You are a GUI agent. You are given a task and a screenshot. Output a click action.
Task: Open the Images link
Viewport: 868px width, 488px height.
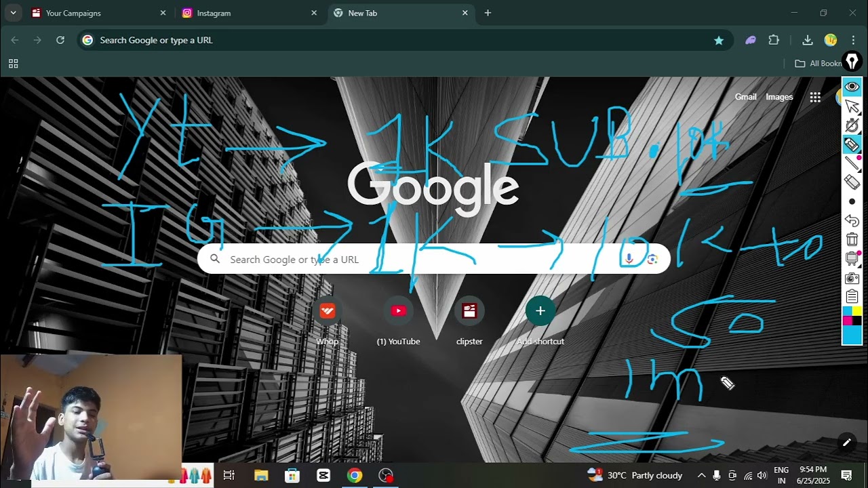(779, 97)
